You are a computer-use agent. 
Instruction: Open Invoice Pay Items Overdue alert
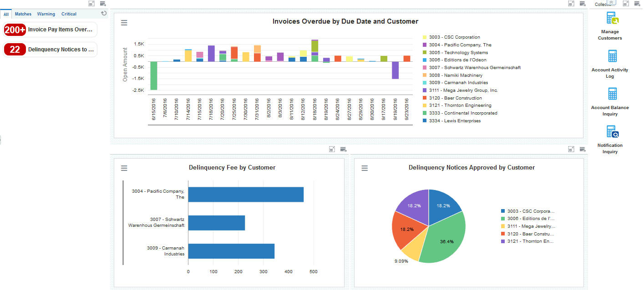[50, 30]
